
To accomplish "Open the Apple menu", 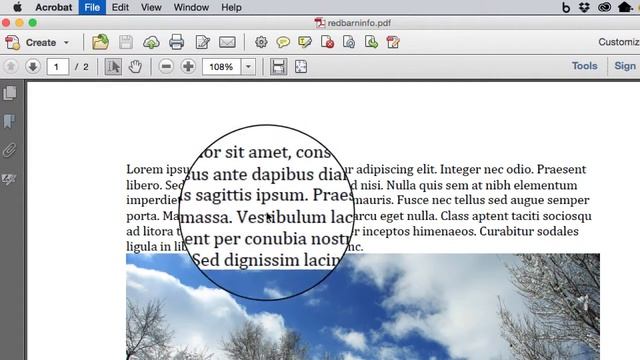I will coord(18,7).
